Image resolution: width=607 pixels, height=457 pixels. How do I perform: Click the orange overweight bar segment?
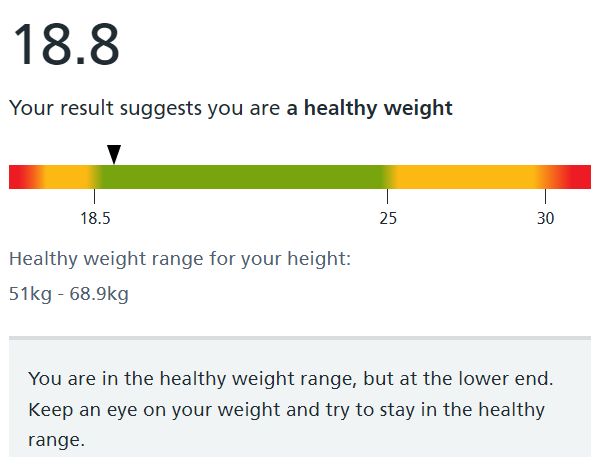pos(465,177)
